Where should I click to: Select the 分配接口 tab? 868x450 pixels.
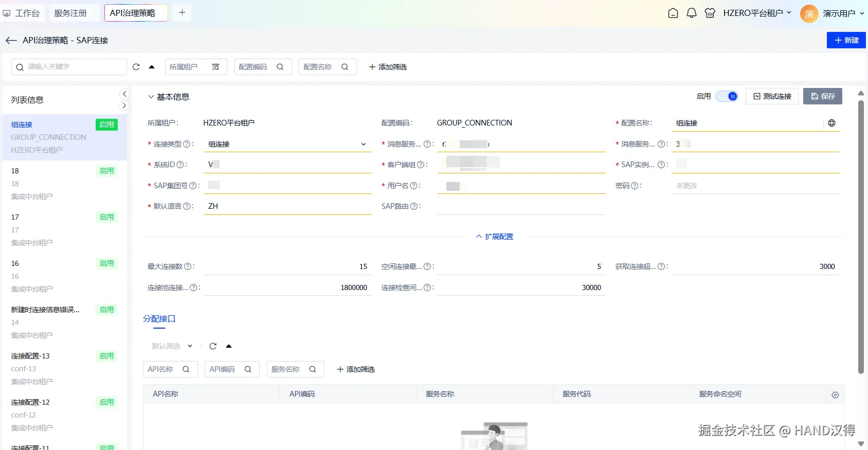[x=159, y=319]
